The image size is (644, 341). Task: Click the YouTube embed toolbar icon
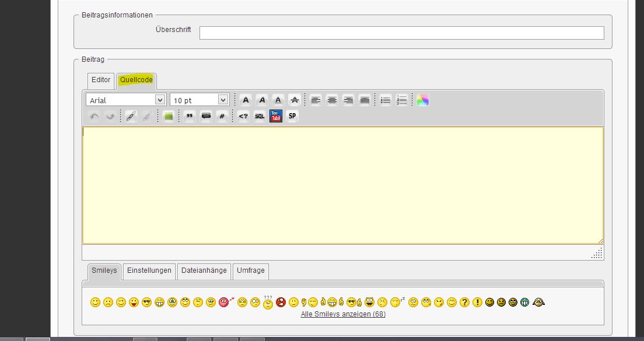pyautogui.click(x=276, y=116)
